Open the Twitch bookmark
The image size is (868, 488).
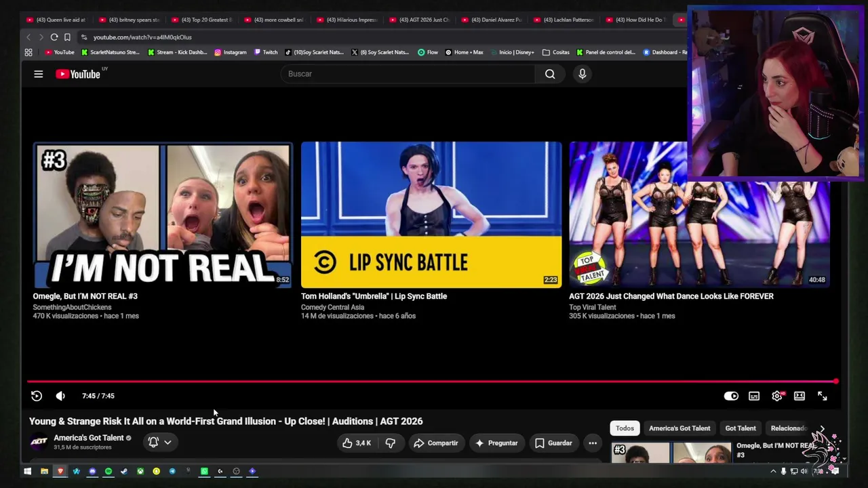pyautogui.click(x=266, y=52)
